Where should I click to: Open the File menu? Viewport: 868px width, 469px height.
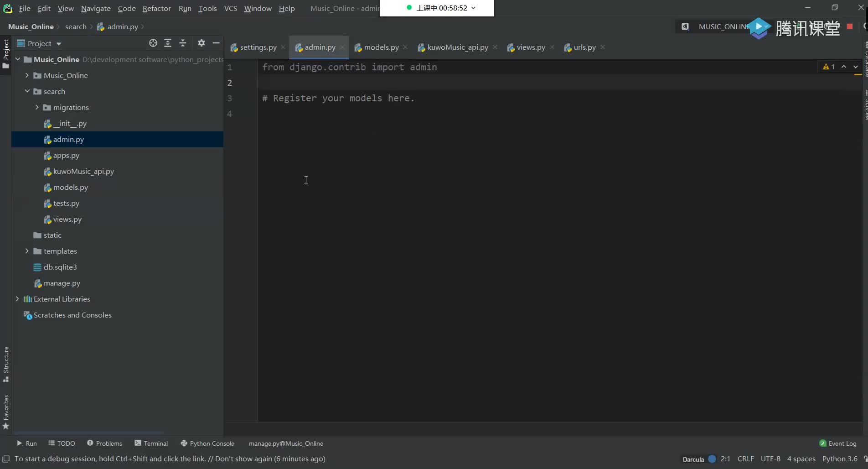coord(25,8)
